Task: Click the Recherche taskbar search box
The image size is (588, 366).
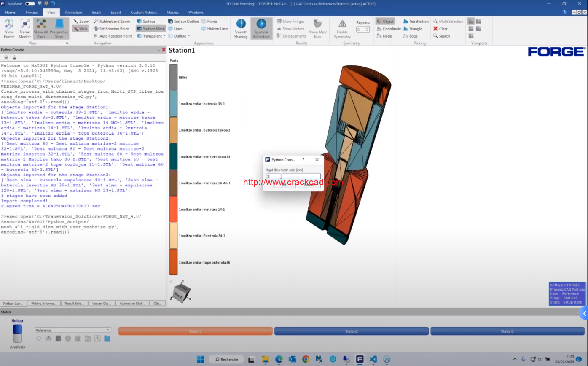Action: coord(226,359)
